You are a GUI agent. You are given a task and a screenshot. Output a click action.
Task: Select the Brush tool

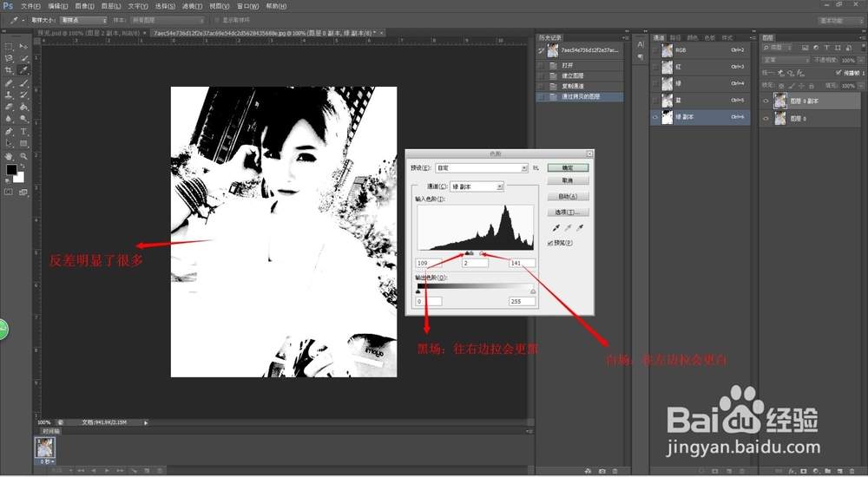pos(23,83)
